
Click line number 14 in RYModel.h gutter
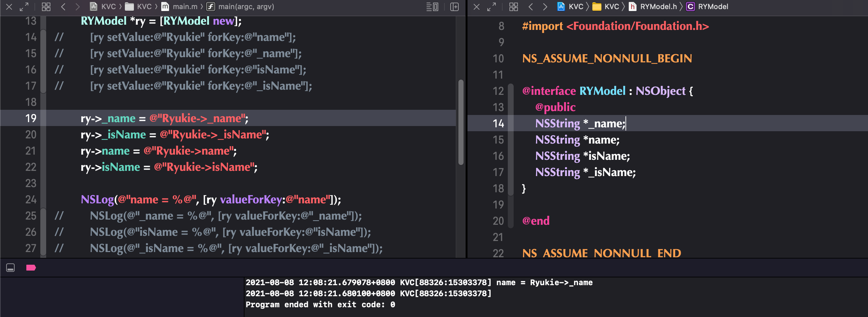tap(498, 123)
